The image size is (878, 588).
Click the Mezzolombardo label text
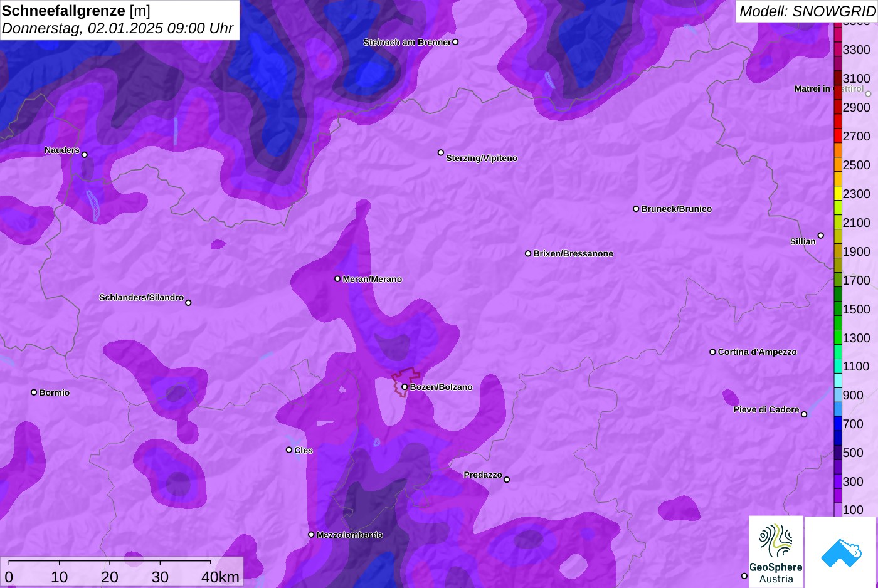[349, 535]
